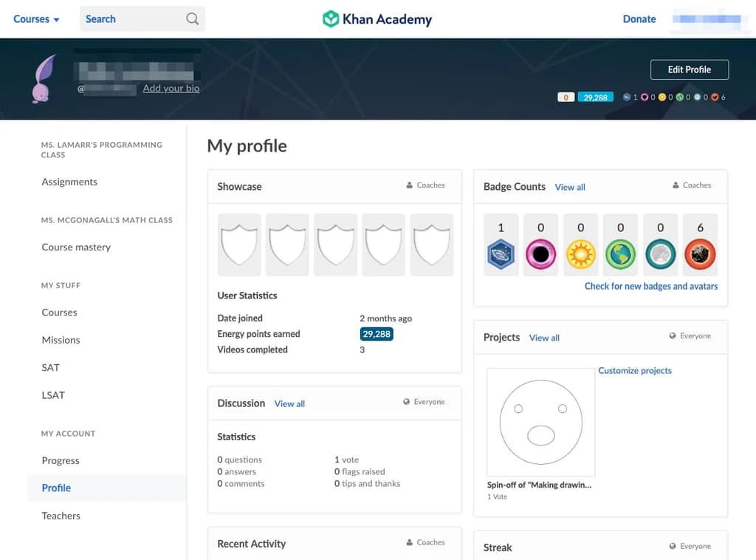Select the third empty showcase badge slot
756x560 pixels.
(x=336, y=245)
